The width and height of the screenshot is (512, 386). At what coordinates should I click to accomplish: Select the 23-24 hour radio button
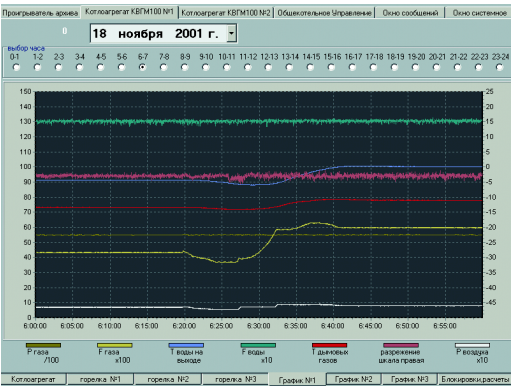coord(499,68)
